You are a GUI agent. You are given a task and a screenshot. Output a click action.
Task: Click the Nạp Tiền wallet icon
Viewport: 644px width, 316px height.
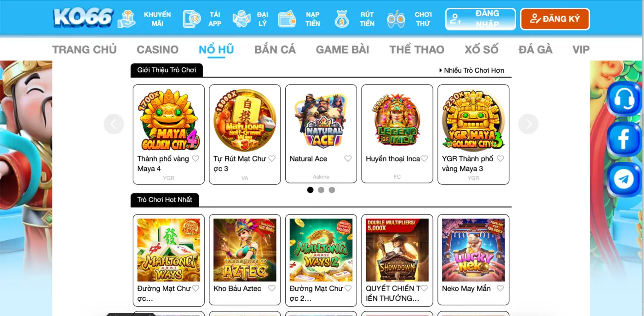pos(287,19)
